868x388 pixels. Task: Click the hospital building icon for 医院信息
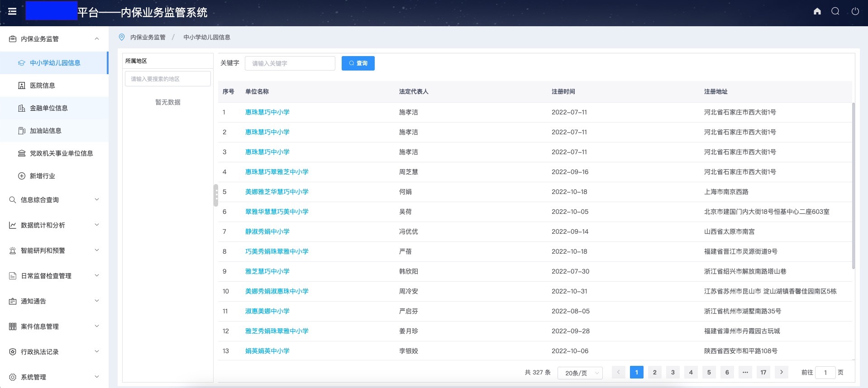click(x=22, y=85)
